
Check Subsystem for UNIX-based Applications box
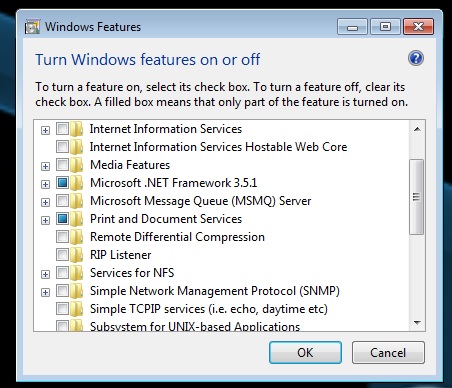tap(62, 326)
